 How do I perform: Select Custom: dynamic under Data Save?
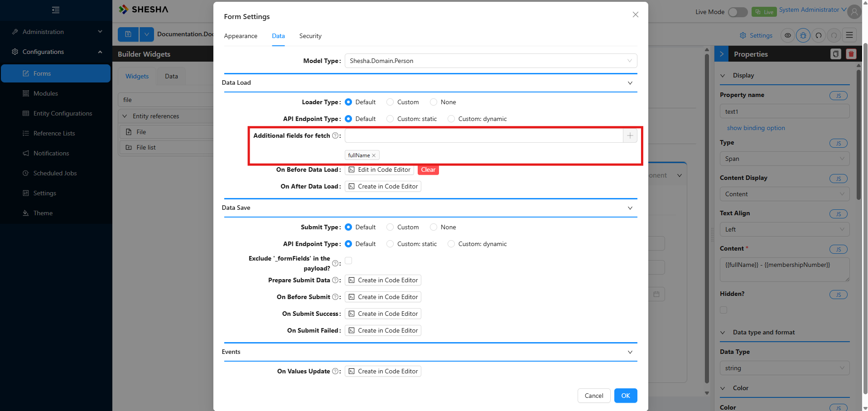tap(451, 244)
